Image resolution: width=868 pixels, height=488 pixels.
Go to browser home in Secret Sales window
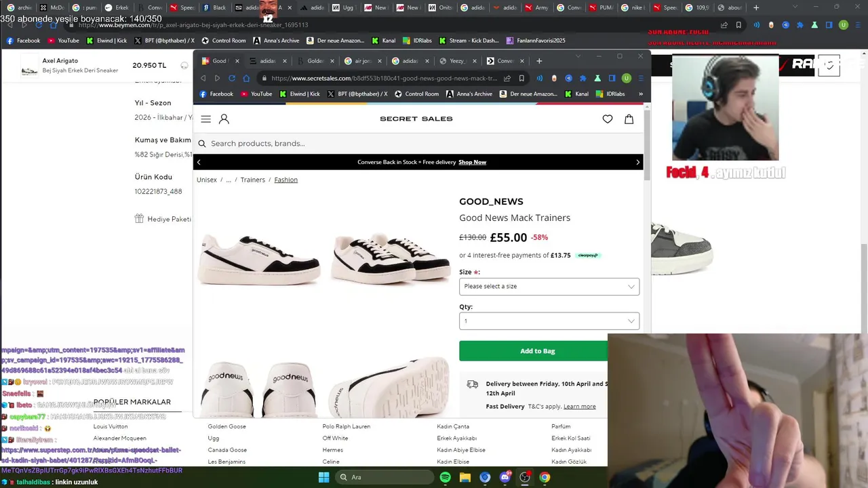click(246, 78)
